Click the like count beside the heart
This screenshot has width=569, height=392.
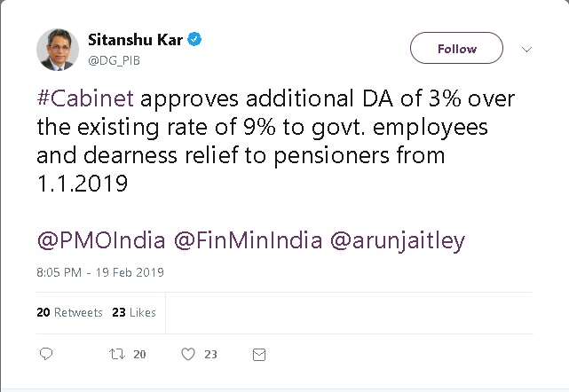click(x=210, y=354)
